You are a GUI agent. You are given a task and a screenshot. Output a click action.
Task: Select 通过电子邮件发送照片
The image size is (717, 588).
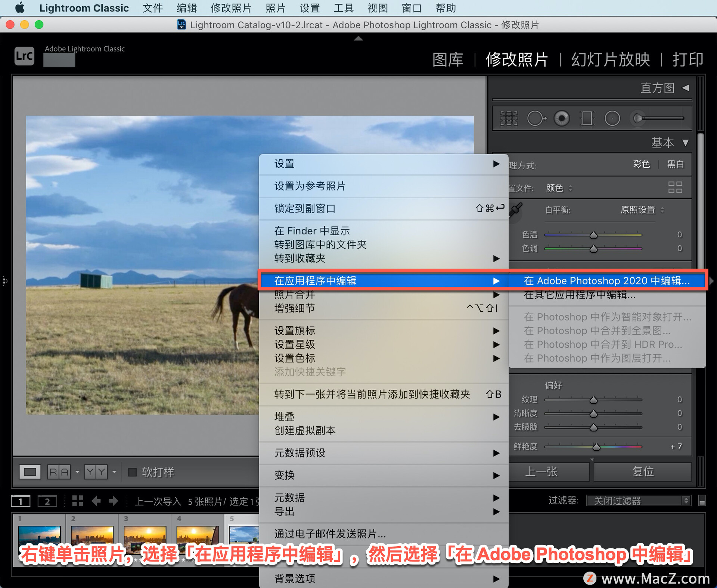click(384, 534)
